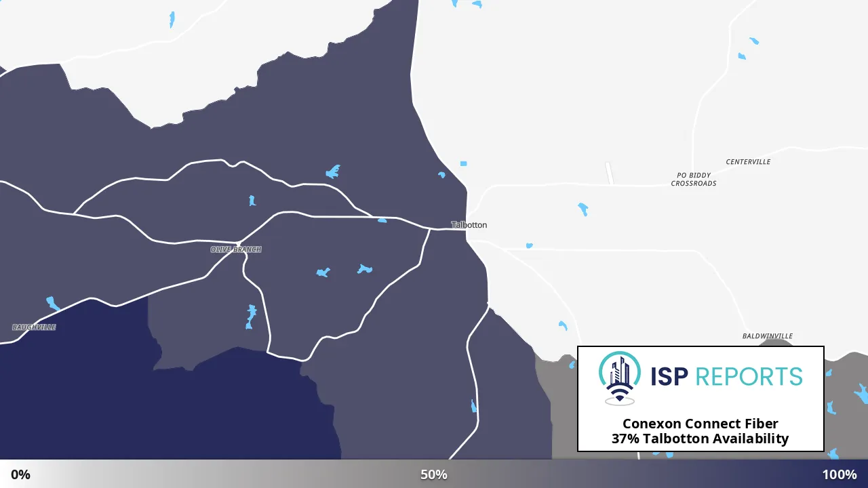
Task: Click the Baldwinville place label
Action: (x=767, y=336)
